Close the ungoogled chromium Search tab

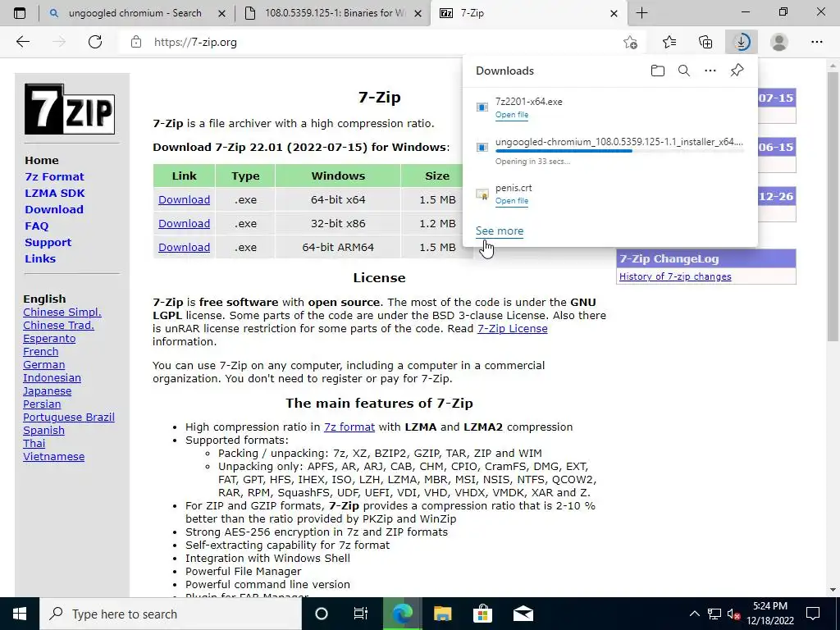point(221,13)
